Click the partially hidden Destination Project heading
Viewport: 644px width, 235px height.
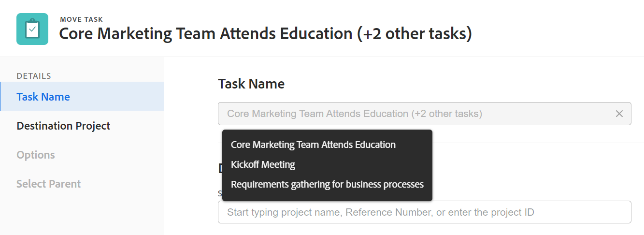(x=220, y=168)
